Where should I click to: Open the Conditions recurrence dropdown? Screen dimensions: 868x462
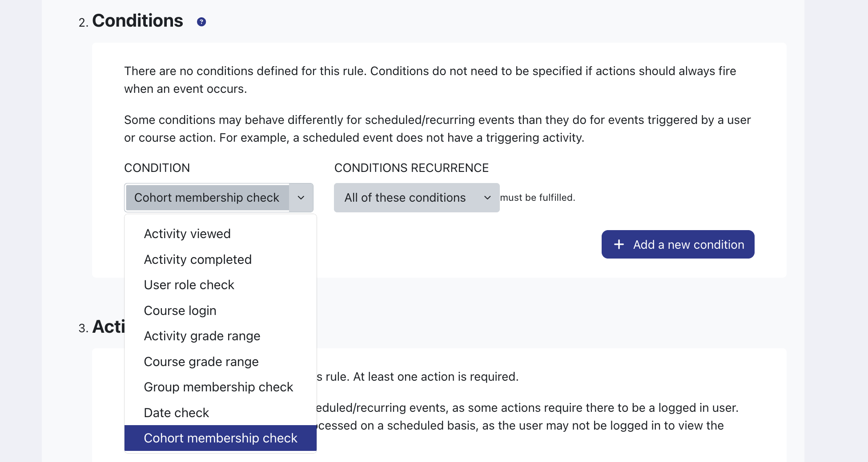point(417,198)
